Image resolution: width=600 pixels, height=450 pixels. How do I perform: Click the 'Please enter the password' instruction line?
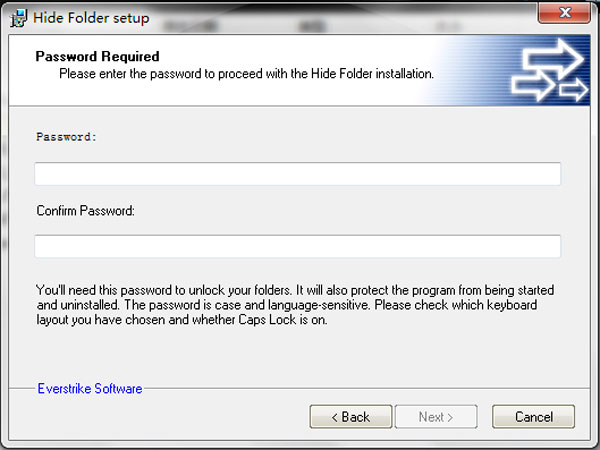click(246, 73)
